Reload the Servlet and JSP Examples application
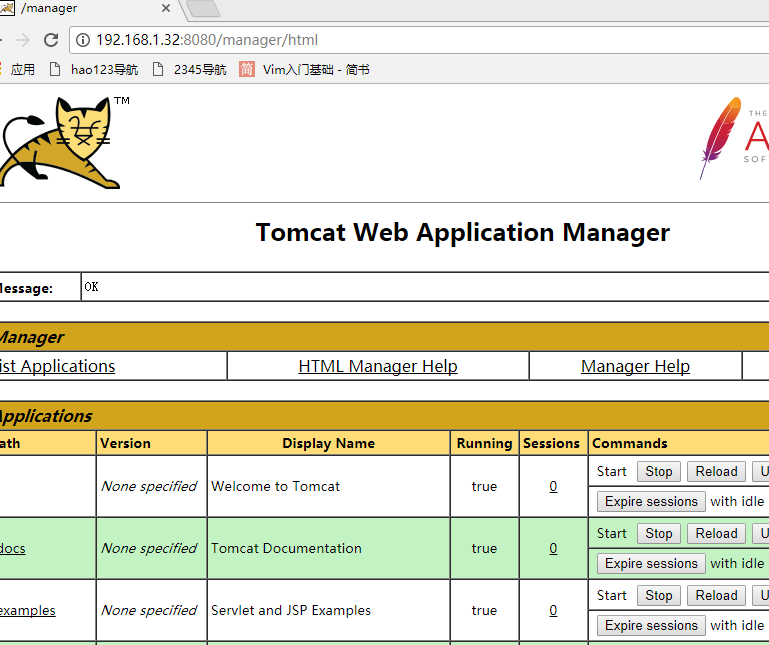769x645 pixels. point(716,595)
